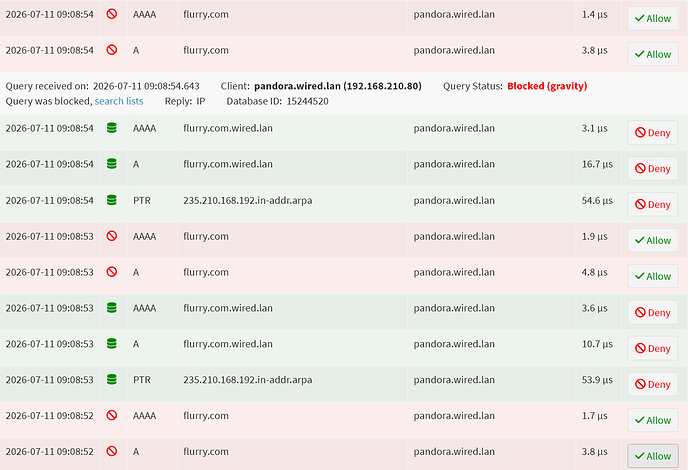Viewport: 690px width, 470px height.
Task: Click reply time 1.4 µs
Action: pyautogui.click(x=595, y=15)
